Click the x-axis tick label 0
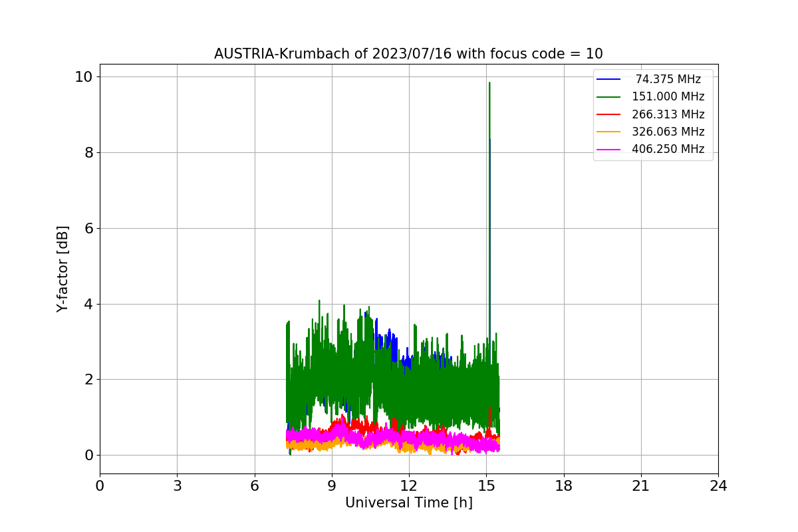 [x=100, y=486]
